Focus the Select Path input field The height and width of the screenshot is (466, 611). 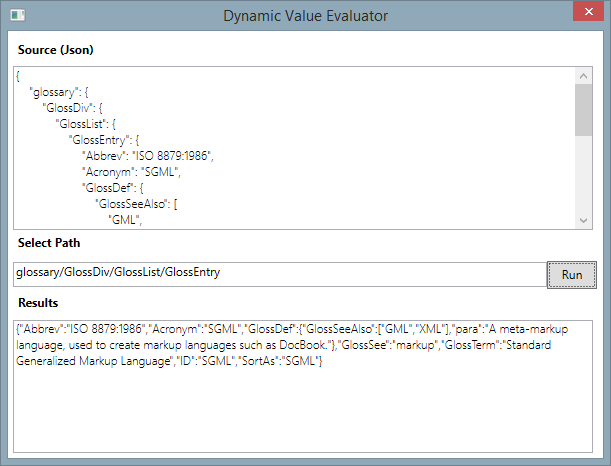click(278, 273)
